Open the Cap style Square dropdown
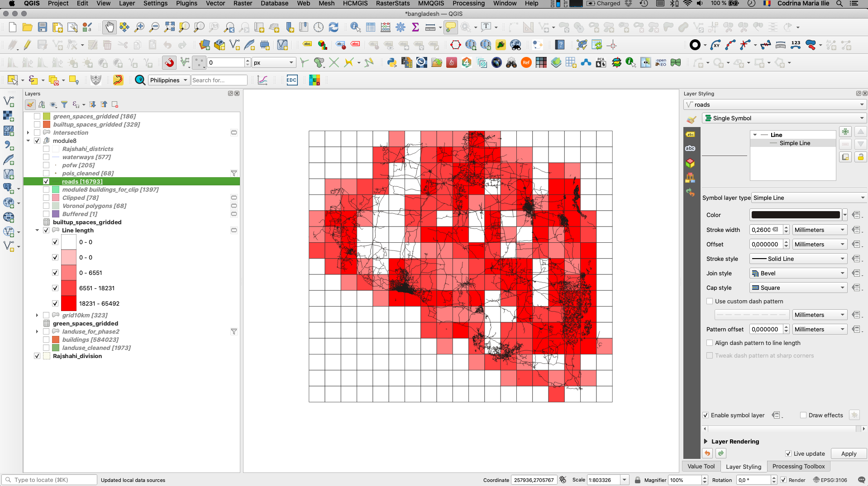The width and height of the screenshot is (868, 486). 798,288
